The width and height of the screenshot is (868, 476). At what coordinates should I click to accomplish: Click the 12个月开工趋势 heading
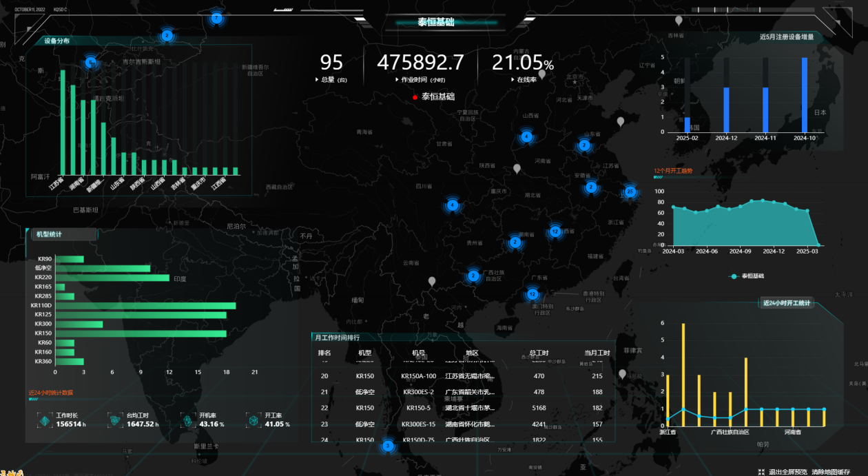click(673, 169)
